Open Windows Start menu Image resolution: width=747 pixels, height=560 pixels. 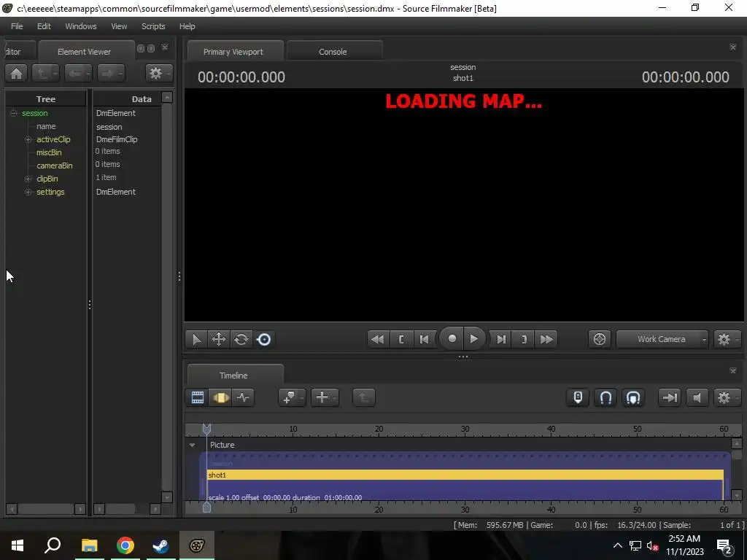pos(18,545)
